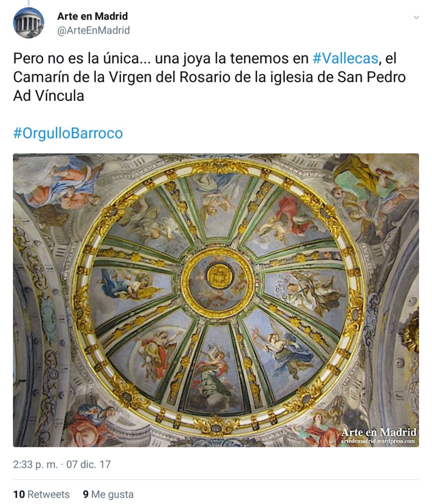Open the #OrgulloBarroco hashtag
Viewport: 432px width, 504px height.
click(x=68, y=133)
